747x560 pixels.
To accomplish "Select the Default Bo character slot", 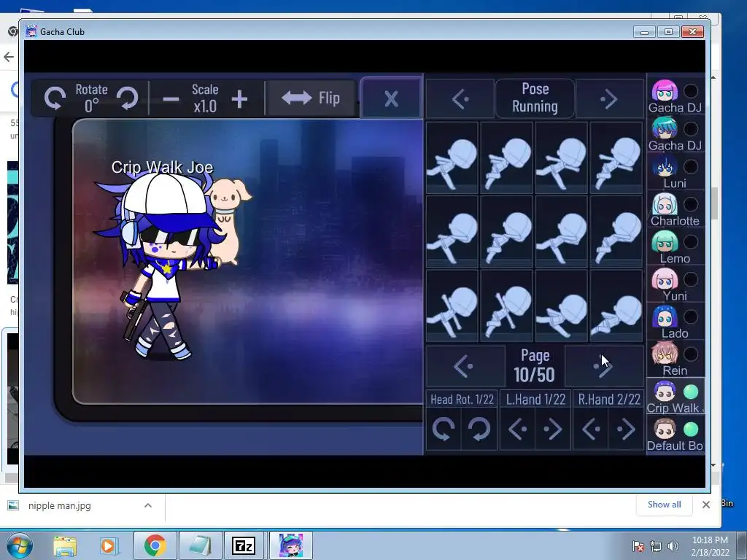I will click(x=665, y=429).
